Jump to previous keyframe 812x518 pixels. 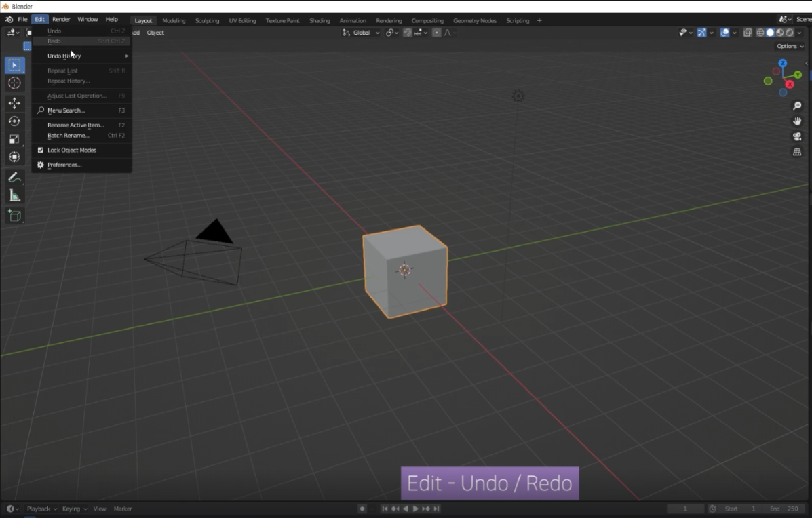coord(395,509)
